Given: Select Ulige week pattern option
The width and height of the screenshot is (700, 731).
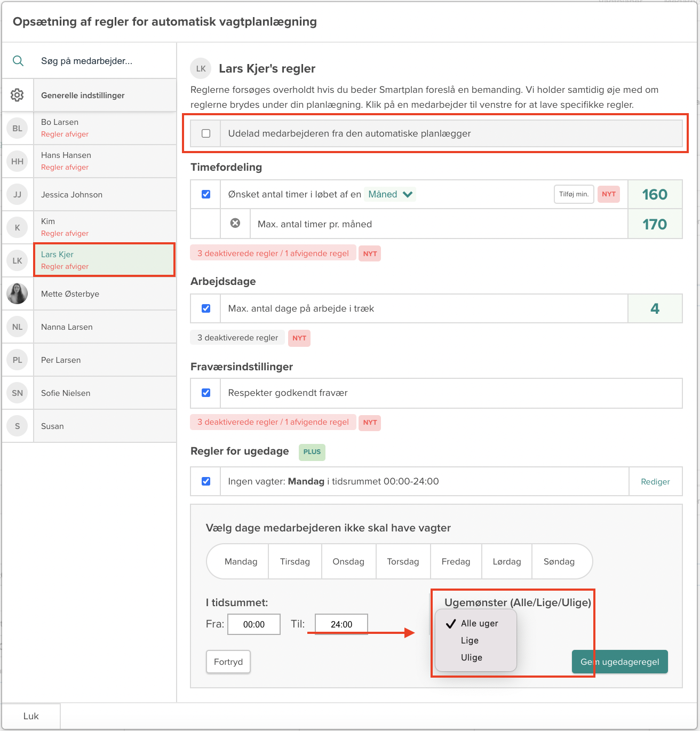Looking at the screenshot, I should click(x=471, y=657).
